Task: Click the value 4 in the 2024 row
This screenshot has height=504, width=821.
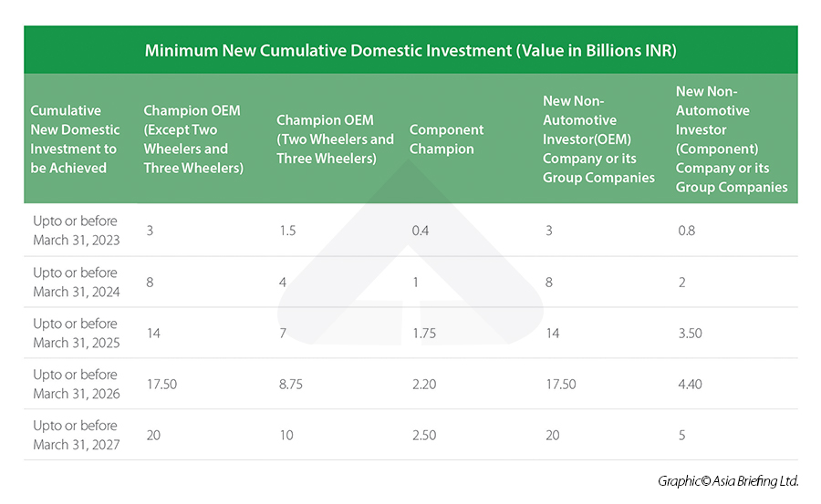Action: [283, 283]
